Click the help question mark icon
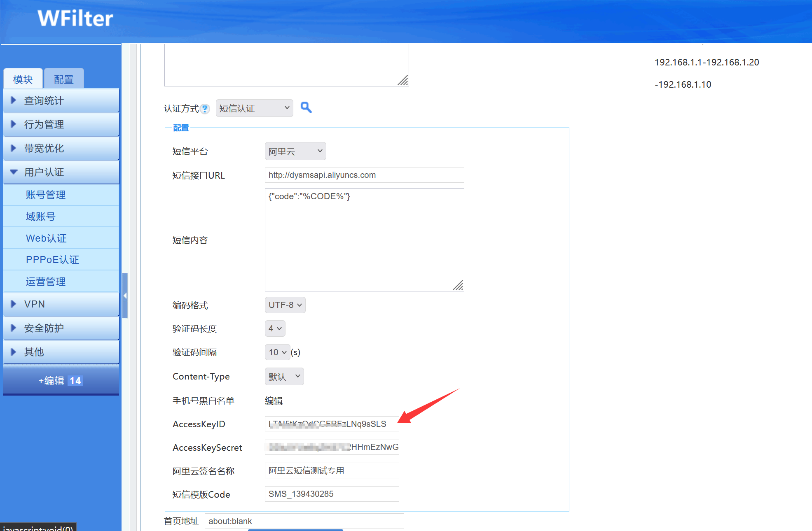This screenshot has width=812, height=531. pyautogui.click(x=205, y=109)
